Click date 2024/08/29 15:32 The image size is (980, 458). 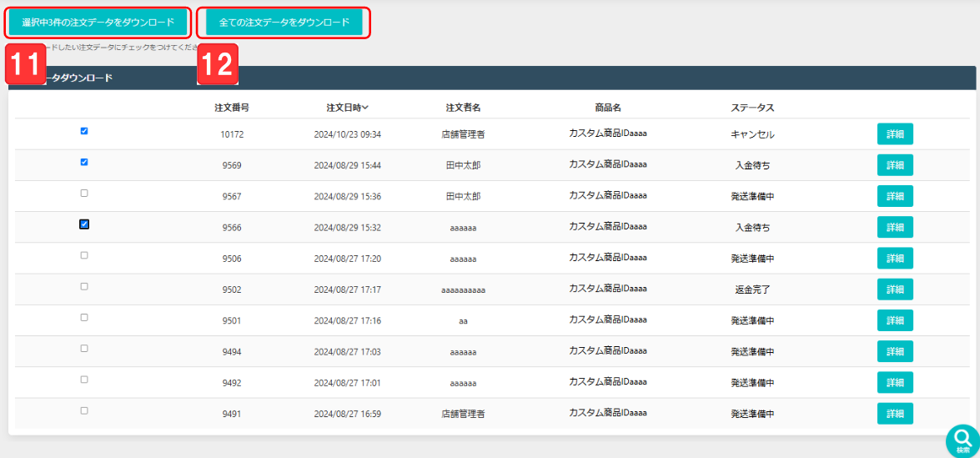pos(348,228)
